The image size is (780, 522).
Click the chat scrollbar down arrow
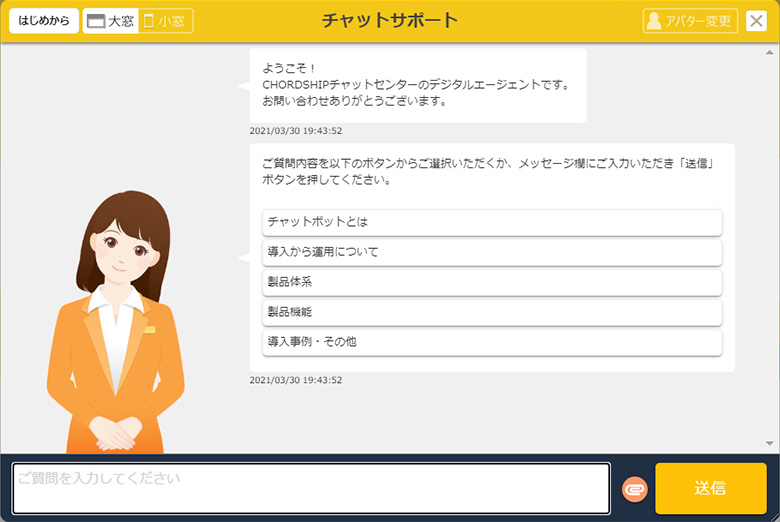click(770, 442)
